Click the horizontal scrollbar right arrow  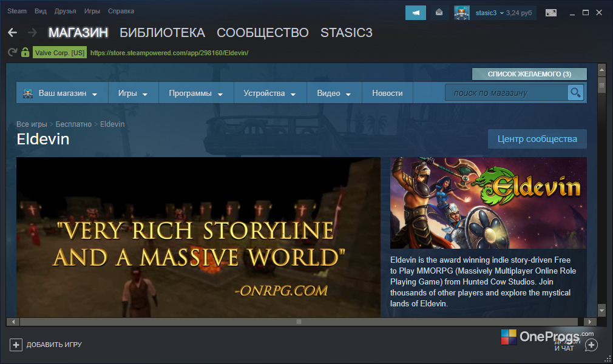(590, 322)
